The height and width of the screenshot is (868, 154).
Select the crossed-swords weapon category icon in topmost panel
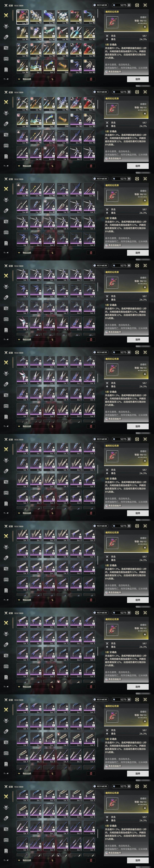(6, 15)
